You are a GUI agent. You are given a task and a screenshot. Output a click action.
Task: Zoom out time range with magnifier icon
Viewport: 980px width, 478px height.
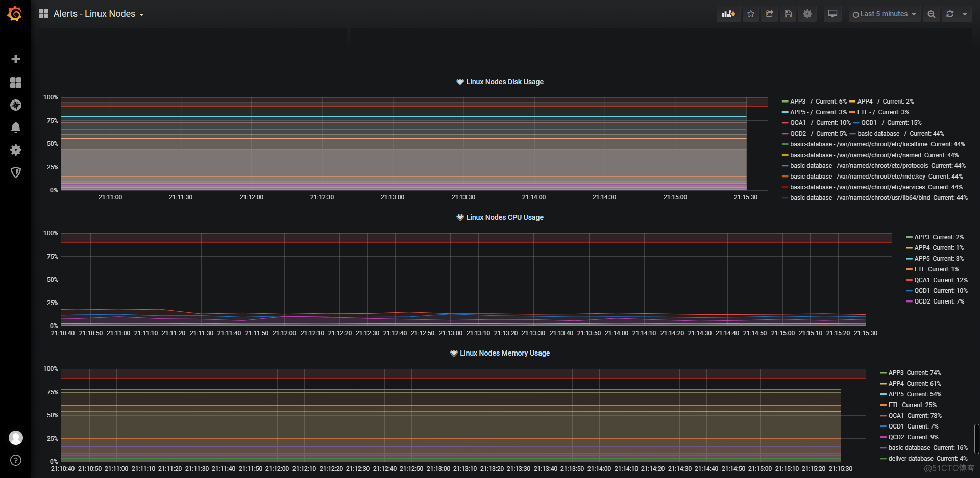point(932,14)
